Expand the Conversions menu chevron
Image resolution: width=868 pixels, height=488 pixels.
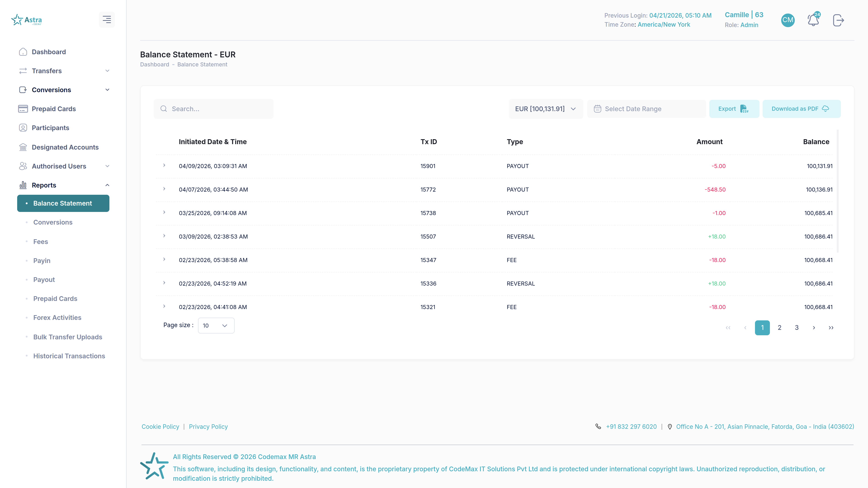(107, 90)
